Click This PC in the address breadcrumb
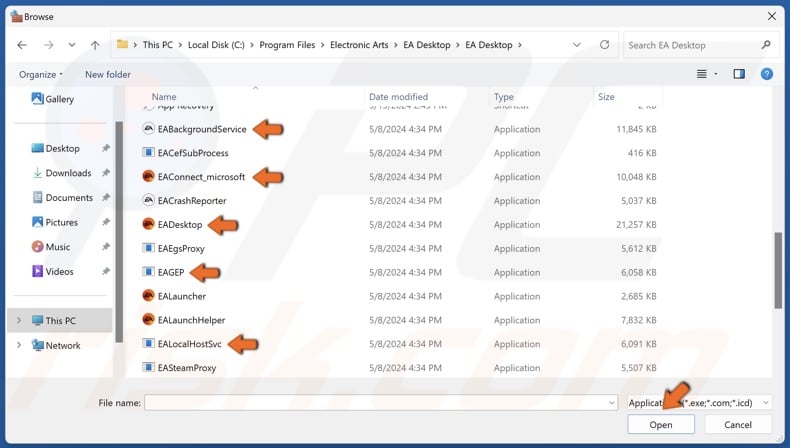This screenshot has height=448, width=790. coord(158,45)
